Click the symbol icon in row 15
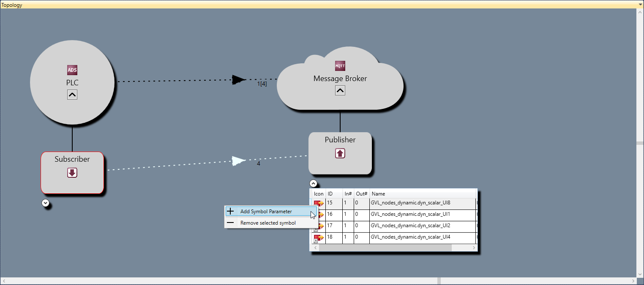 (319, 204)
